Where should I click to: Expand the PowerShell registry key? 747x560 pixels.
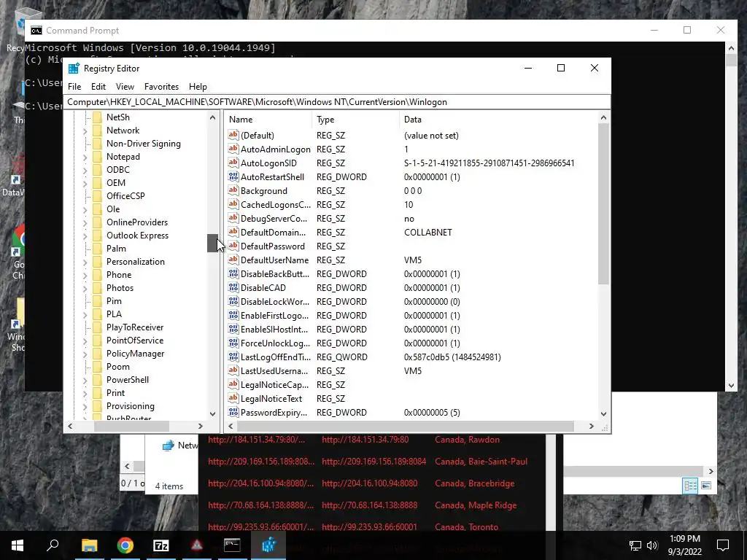pyautogui.click(x=85, y=380)
